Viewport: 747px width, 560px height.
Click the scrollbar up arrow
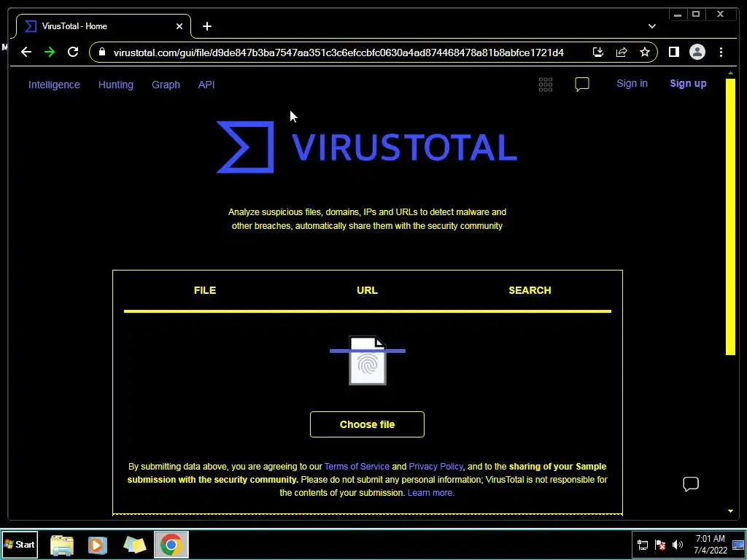[x=730, y=74]
